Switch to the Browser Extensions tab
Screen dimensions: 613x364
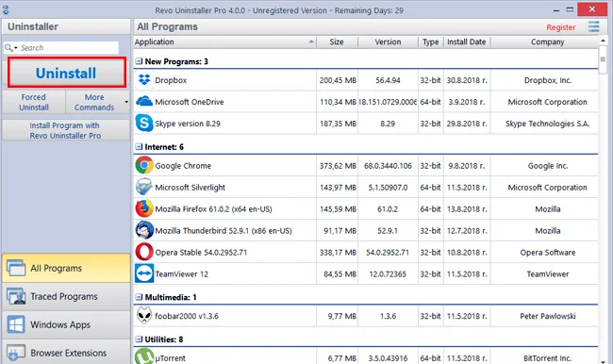(x=66, y=352)
